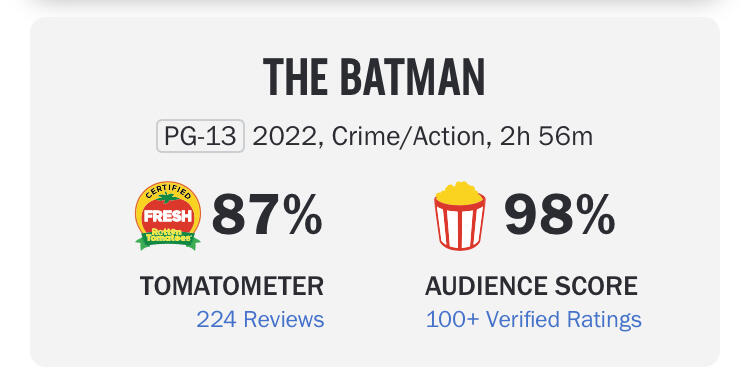
Task: Open the 100+ Verified Ratings link
Action: click(533, 319)
